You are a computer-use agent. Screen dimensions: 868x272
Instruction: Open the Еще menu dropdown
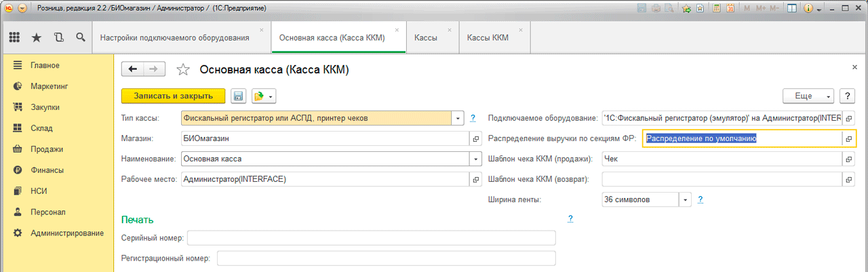(808, 96)
